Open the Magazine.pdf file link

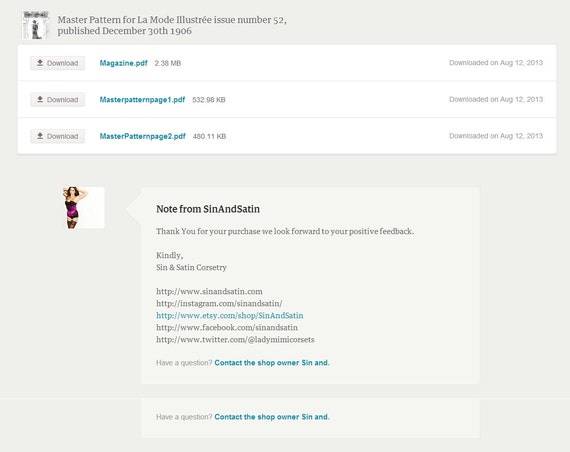tap(124, 63)
